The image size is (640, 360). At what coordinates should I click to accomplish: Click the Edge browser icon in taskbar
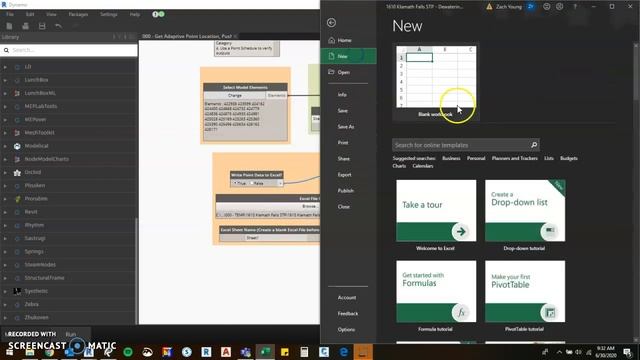click(343, 352)
